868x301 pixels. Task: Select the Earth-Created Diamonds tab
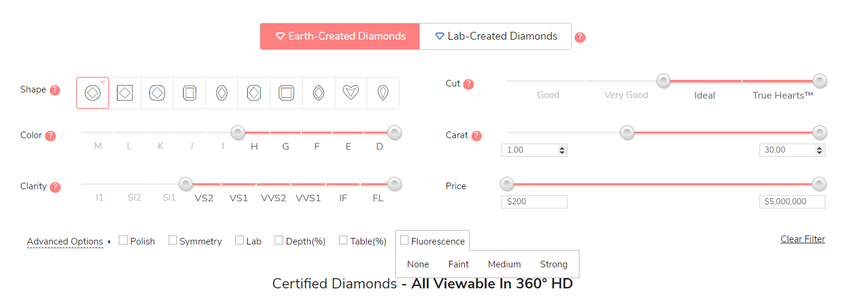(340, 36)
